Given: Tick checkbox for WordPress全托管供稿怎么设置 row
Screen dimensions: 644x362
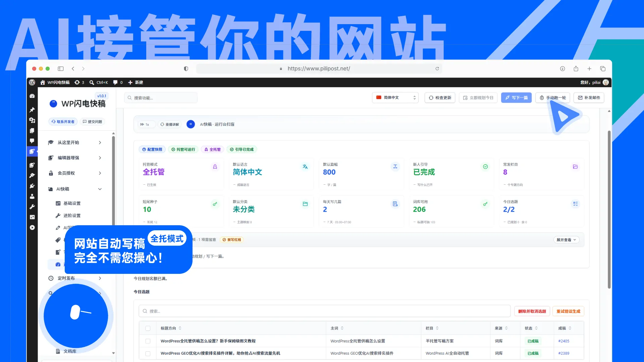Looking at the screenshot, I should pyautogui.click(x=148, y=341).
